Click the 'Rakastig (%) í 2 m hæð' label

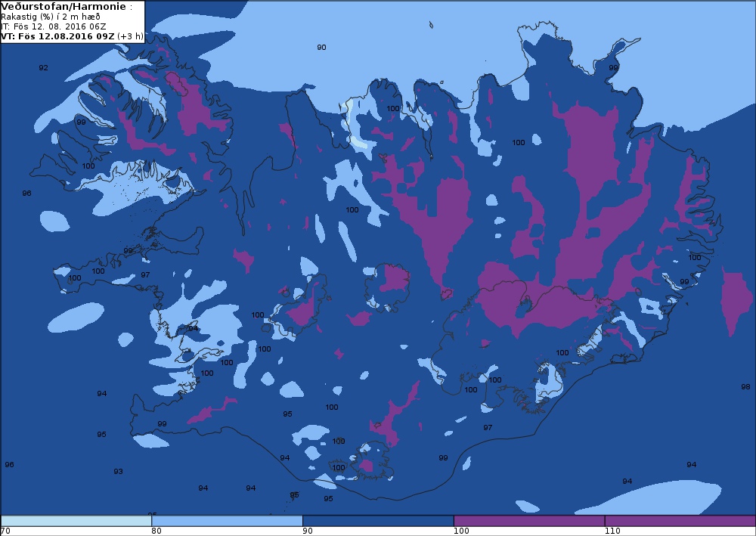pos(51,17)
